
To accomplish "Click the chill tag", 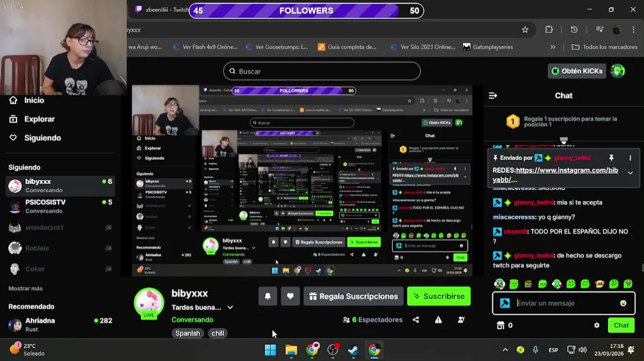I will pos(218,333).
